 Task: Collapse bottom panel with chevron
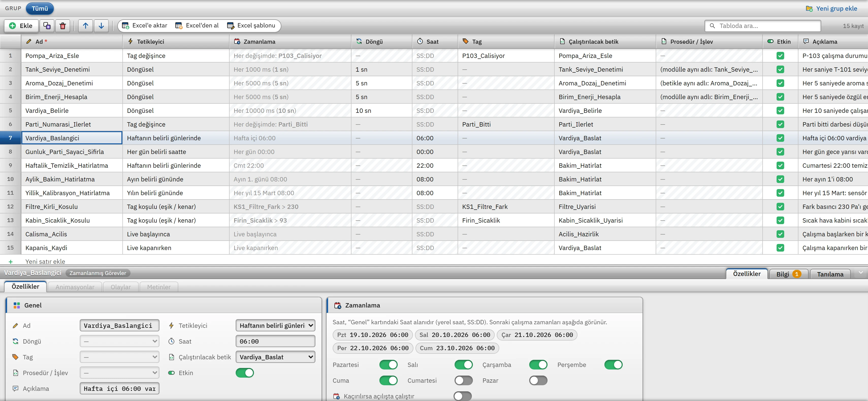point(861,273)
